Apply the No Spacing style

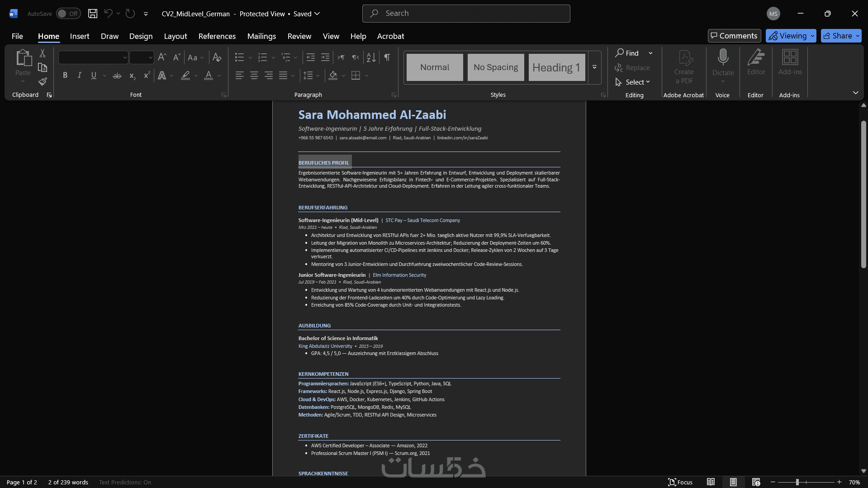pyautogui.click(x=496, y=67)
